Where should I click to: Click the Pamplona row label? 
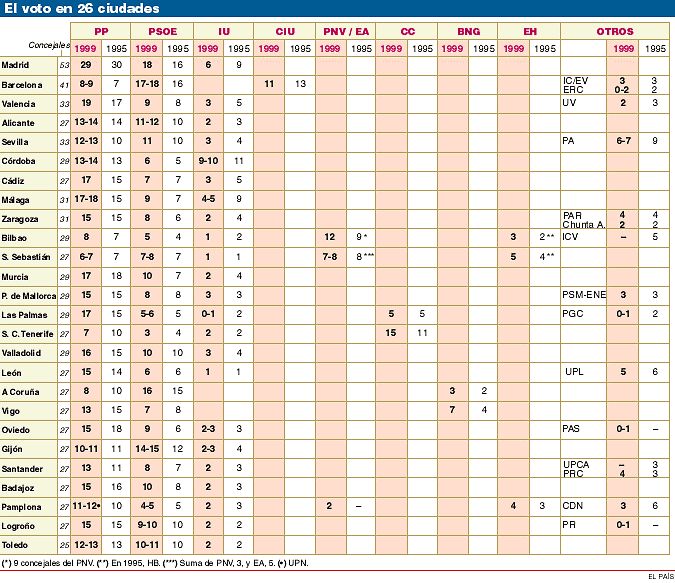click(x=21, y=507)
